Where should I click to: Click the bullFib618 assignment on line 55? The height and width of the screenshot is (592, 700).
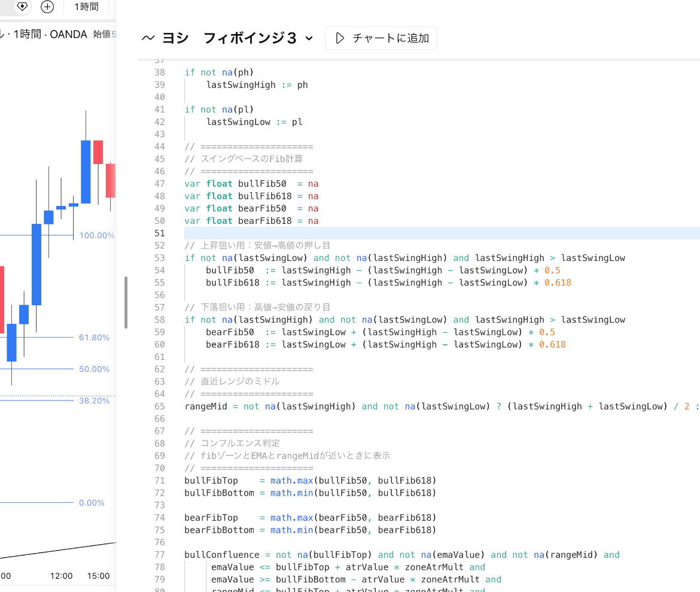click(388, 283)
